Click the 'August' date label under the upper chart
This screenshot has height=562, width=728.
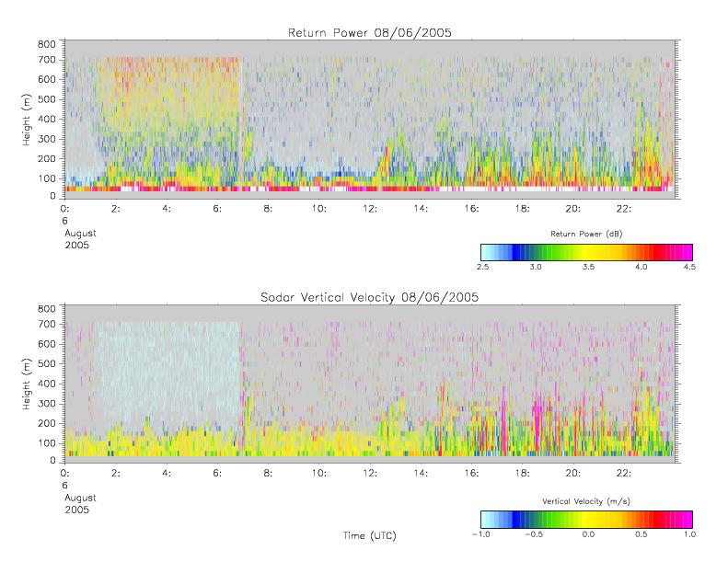(80, 233)
